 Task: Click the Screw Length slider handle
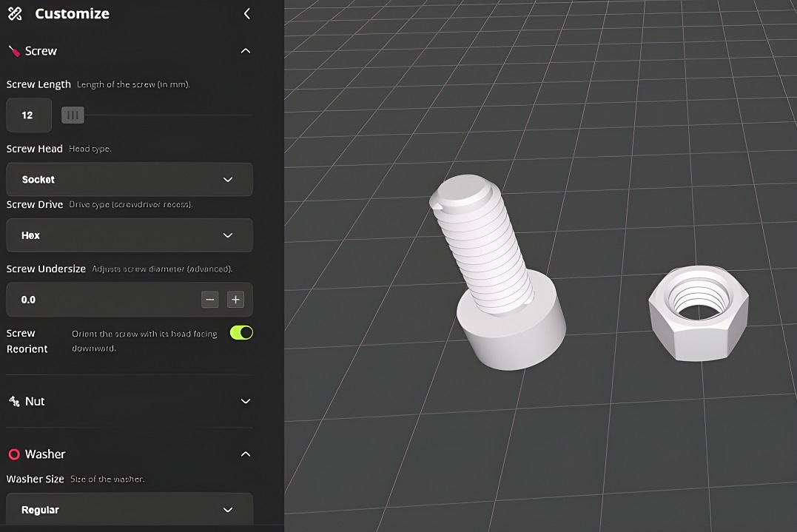[x=73, y=115]
